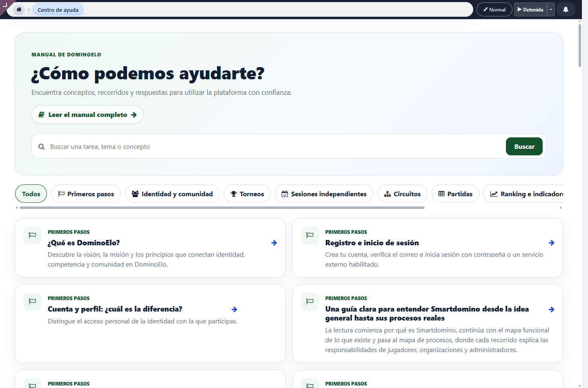Select the table icon in Partidas tab
Screen dimensions: 588x388
(x=441, y=194)
